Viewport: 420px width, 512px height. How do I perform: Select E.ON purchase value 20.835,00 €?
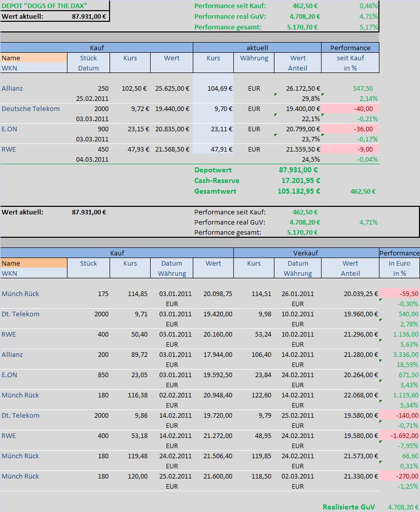click(171, 129)
